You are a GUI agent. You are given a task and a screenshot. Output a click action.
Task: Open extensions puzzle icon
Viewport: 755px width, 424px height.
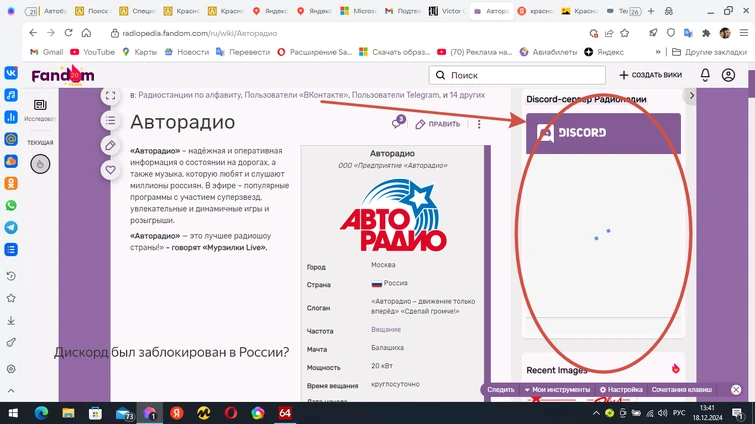coord(706,33)
